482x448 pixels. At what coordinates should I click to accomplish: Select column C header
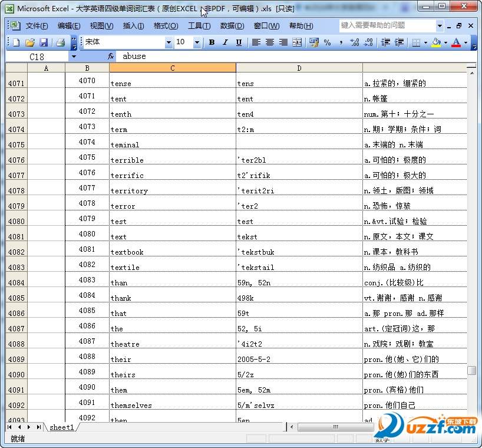click(173, 68)
